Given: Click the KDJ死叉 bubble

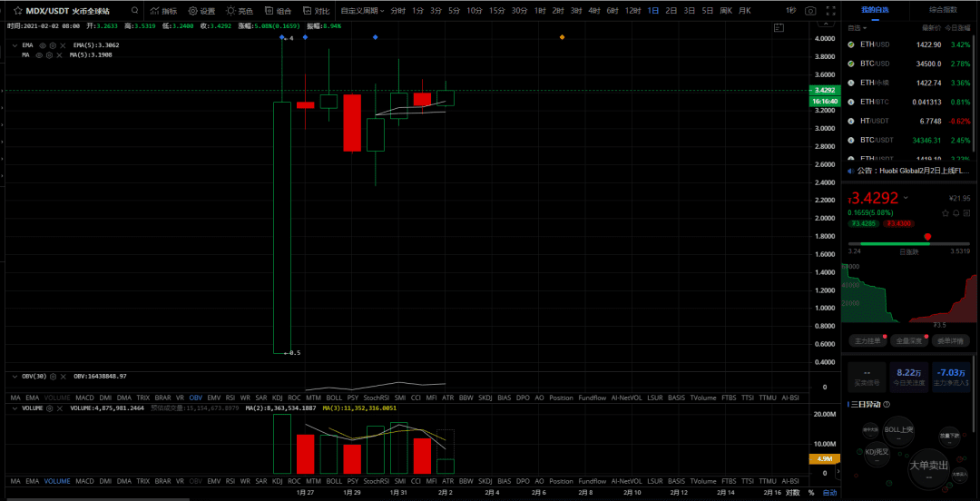Looking at the screenshot, I should (x=877, y=454).
